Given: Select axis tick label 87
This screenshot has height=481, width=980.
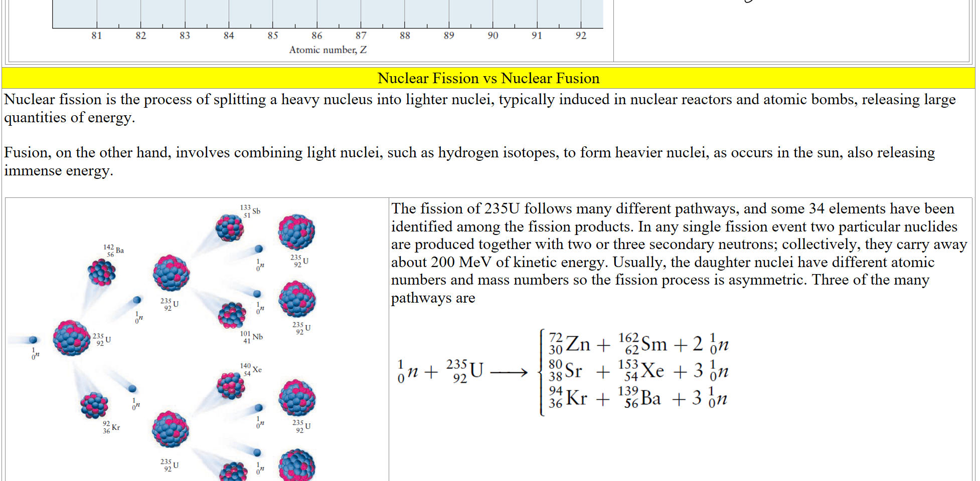Looking at the screenshot, I should (x=361, y=36).
